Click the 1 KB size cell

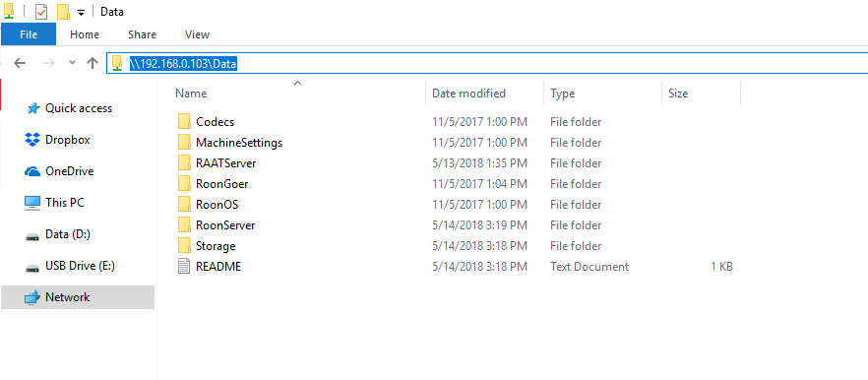pyautogui.click(x=722, y=267)
